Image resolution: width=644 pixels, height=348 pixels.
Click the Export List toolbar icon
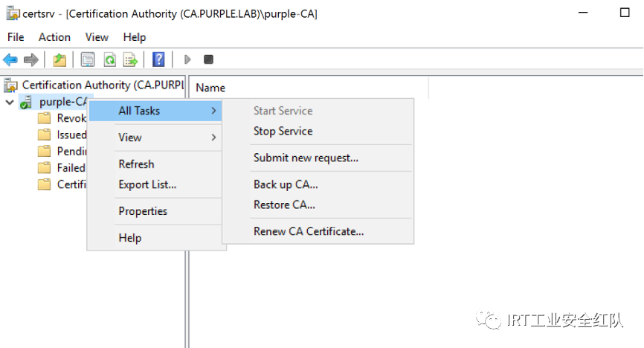point(131,60)
